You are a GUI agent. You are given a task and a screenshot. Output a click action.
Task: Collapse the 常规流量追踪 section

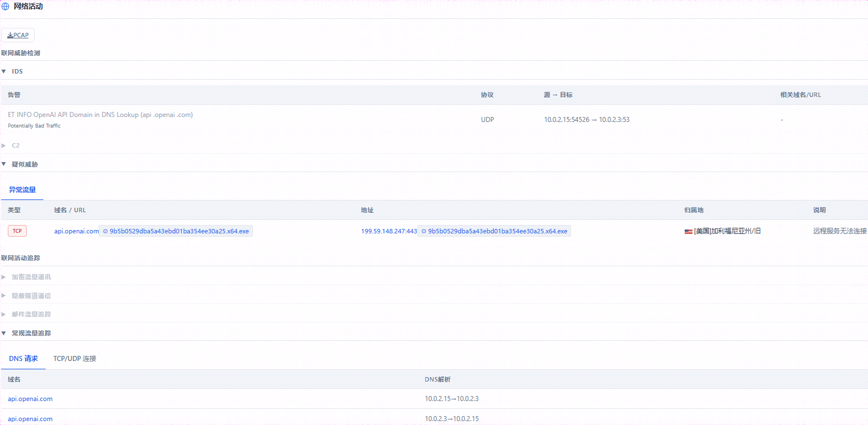pyautogui.click(x=4, y=333)
